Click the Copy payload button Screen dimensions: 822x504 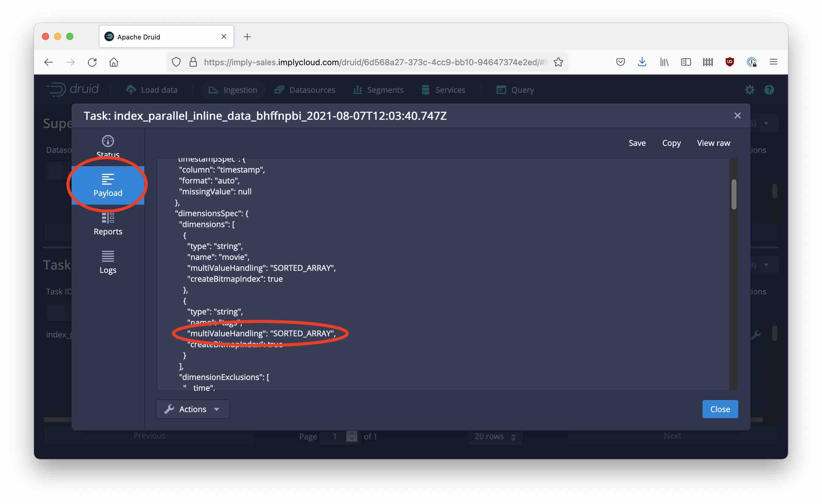pyautogui.click(x=671, y=143)
